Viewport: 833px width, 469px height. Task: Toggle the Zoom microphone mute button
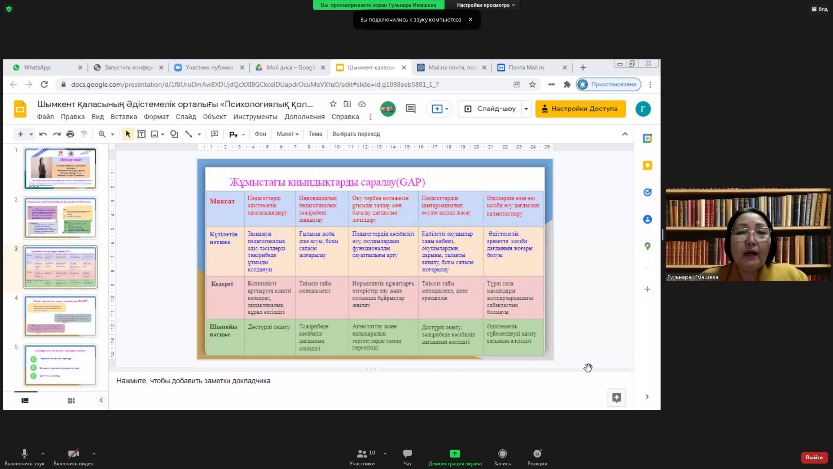click(x=24, y=454)
